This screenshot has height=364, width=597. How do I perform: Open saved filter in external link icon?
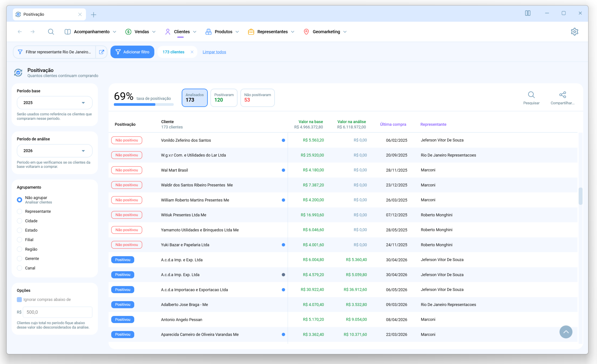[101, 52]
